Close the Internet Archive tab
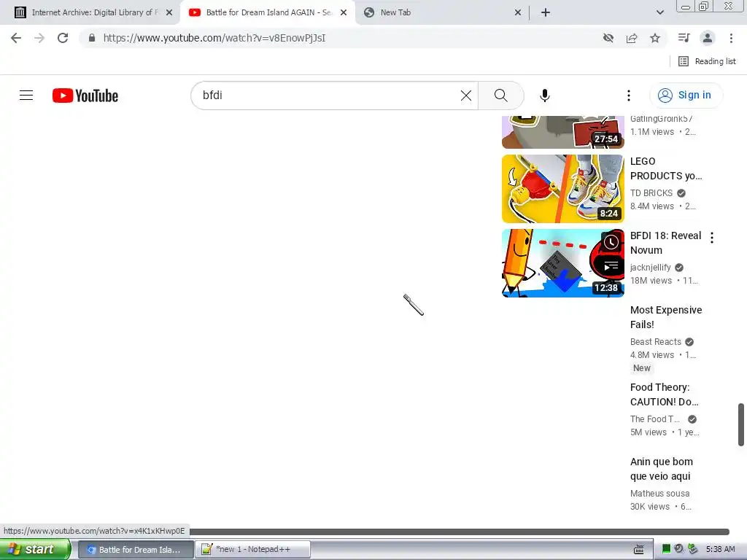 tap(169, 12)
